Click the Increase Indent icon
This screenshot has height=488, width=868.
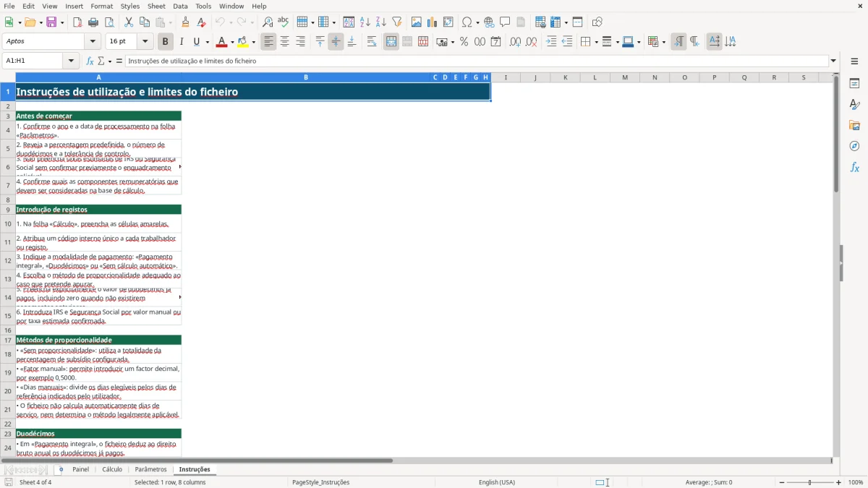coord(551,42)
